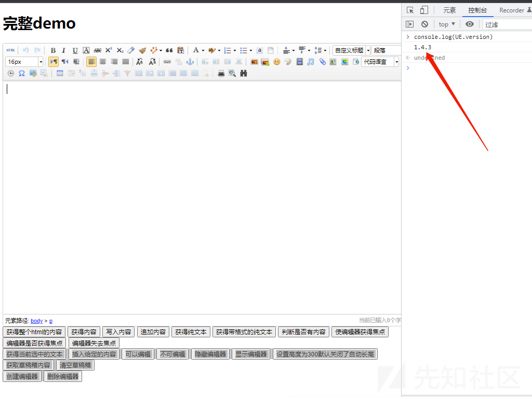Insert emoticon with the smiley icon
532x397 pixels.
click(x=277, y=62)
